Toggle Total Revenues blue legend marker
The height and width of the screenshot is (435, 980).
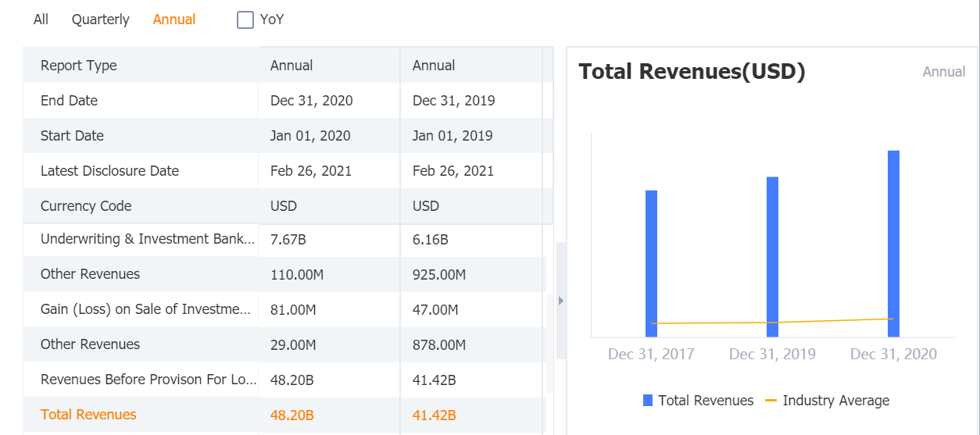click(648, 401)
